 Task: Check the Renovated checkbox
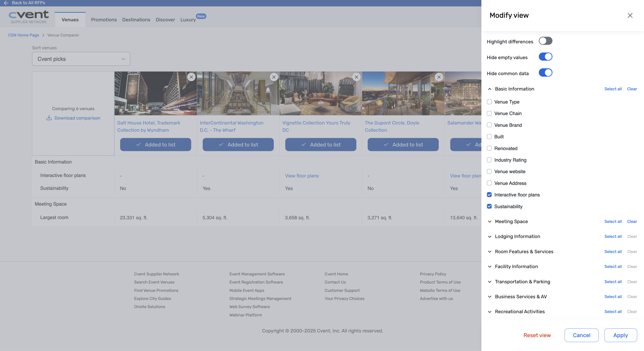coord(489,148)
